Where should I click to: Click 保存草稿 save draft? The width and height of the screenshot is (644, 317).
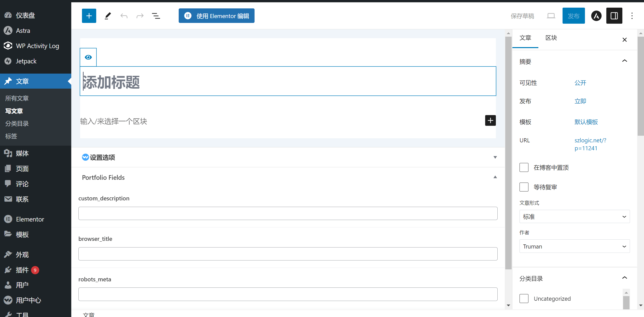tap(522, 16)
